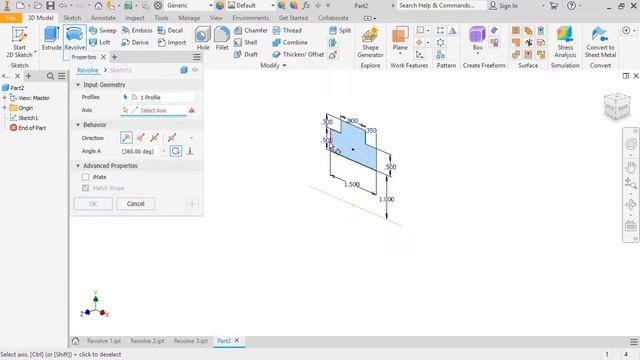Viewport: 640px width, 360px height.
Task: Click the Search Help & Commands box
Action: pyautogui.click(x=441, y=5)
